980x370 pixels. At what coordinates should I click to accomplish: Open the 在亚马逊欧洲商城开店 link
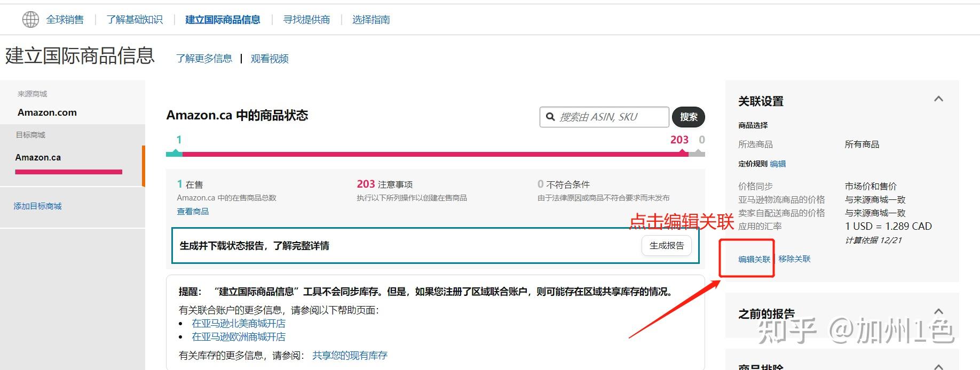click(239, 337)
